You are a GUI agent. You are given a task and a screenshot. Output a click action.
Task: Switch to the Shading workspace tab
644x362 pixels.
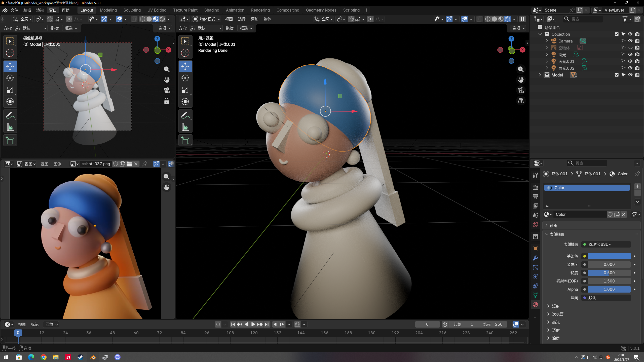click(x=211, y=10)
